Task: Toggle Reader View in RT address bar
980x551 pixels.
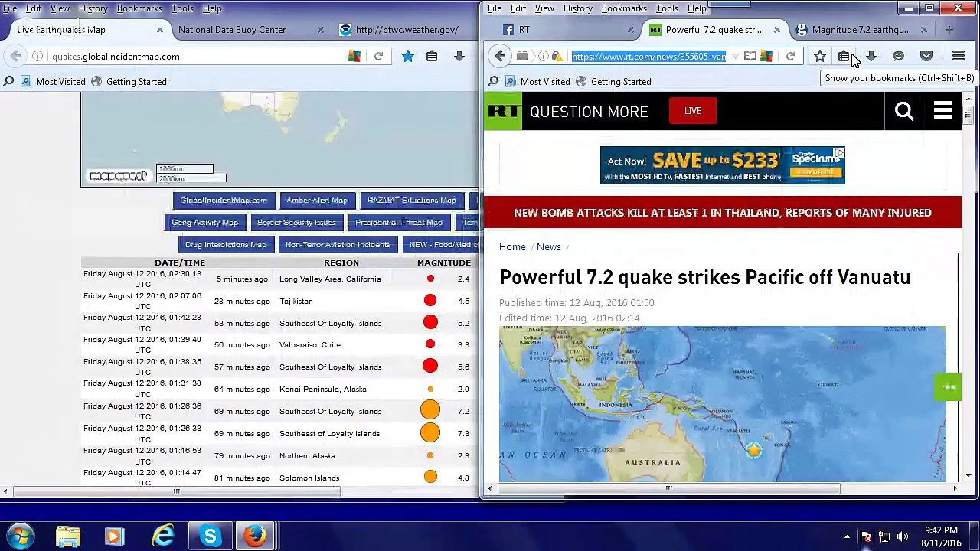Action: pos(750,56)
